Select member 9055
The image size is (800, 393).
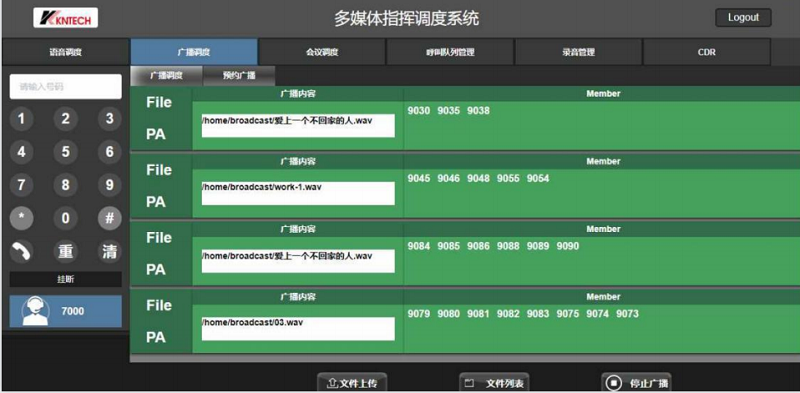508,179
